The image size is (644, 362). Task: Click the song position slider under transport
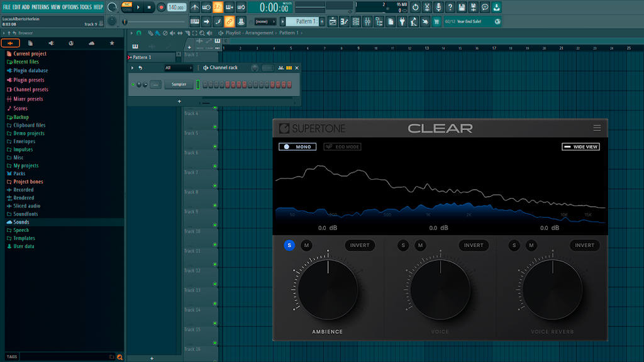[x=153, y=22]
